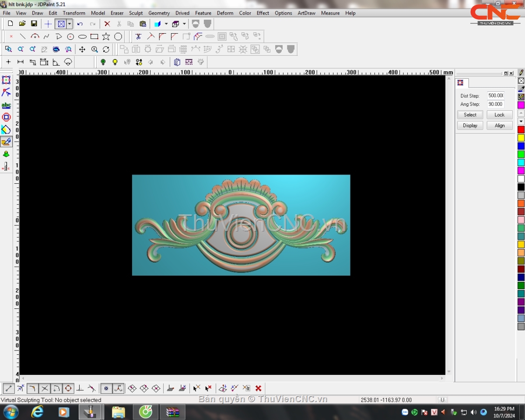Pick the red color swatch
Screen dimensions: 525x420
coord(521,129)
